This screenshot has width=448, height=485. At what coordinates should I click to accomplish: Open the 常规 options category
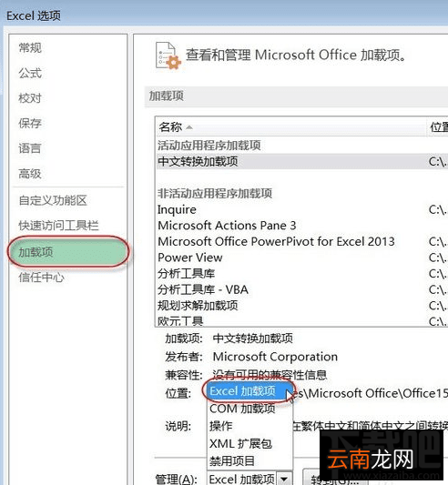(x=30, y=48)
